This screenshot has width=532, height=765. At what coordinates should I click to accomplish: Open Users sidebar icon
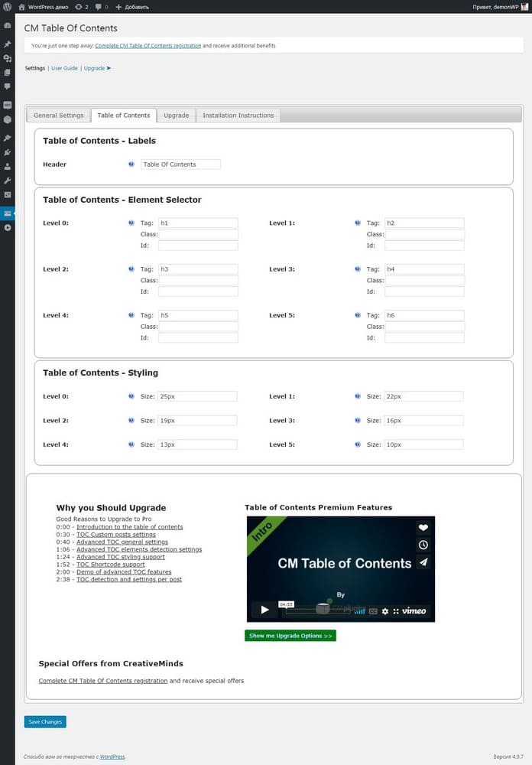tap(8, 166)
